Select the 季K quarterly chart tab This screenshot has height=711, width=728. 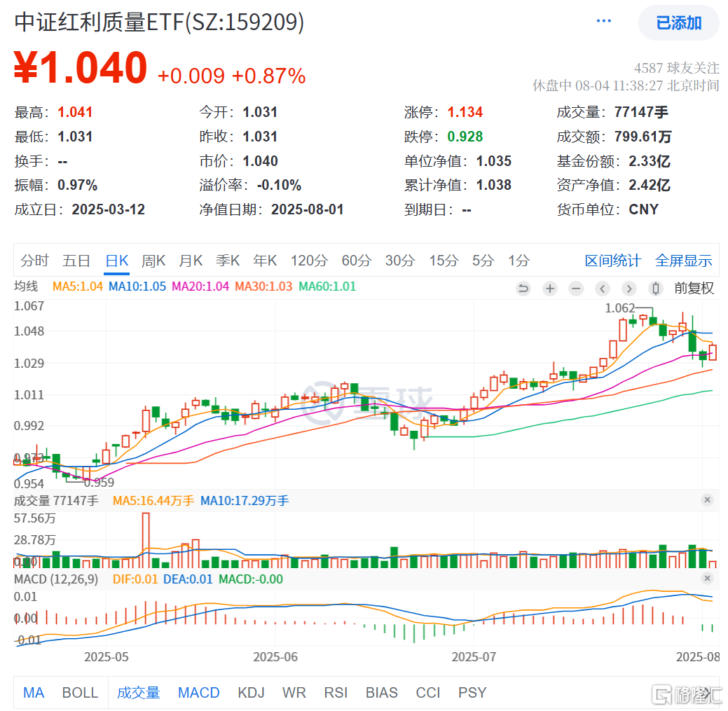(x=228, y=261)
